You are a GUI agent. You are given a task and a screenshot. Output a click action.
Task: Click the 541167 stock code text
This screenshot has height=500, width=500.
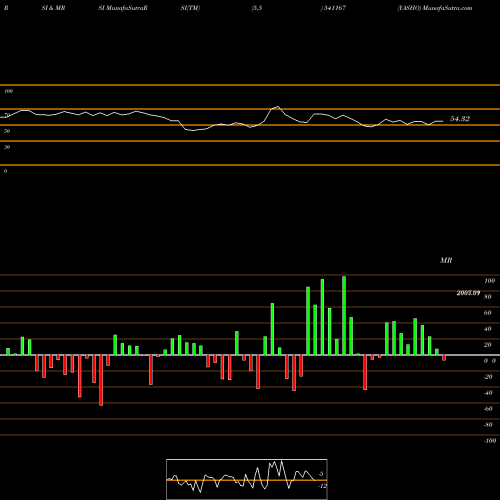[x=335, y=8]
